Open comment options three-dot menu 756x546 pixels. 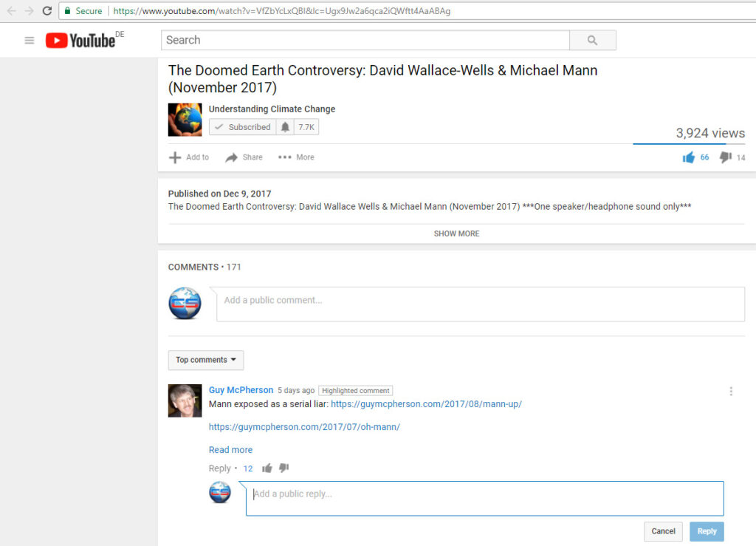tap(731, 392)
